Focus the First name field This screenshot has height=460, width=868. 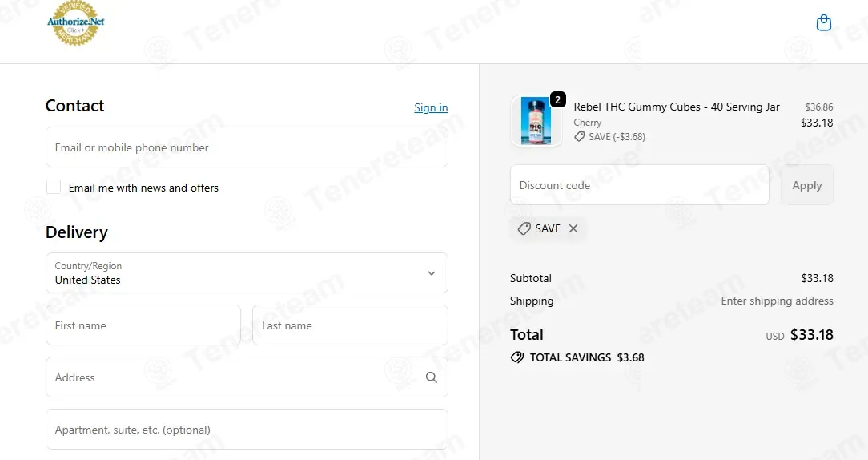143,325
